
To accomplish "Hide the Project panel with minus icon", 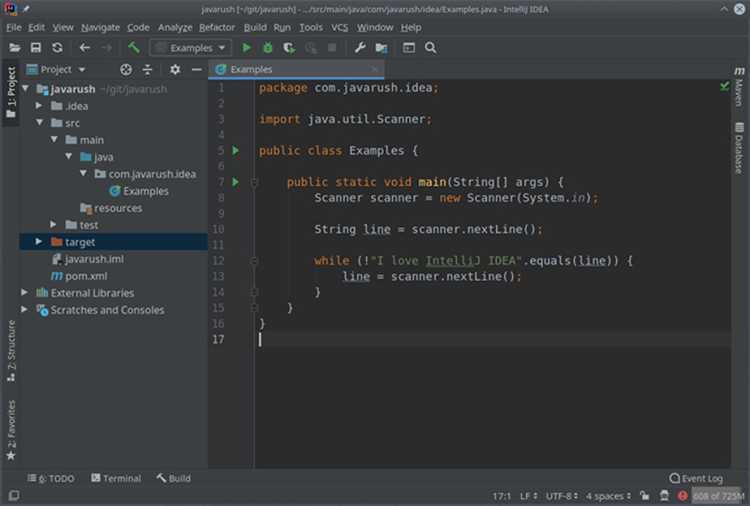I will 197,70.
